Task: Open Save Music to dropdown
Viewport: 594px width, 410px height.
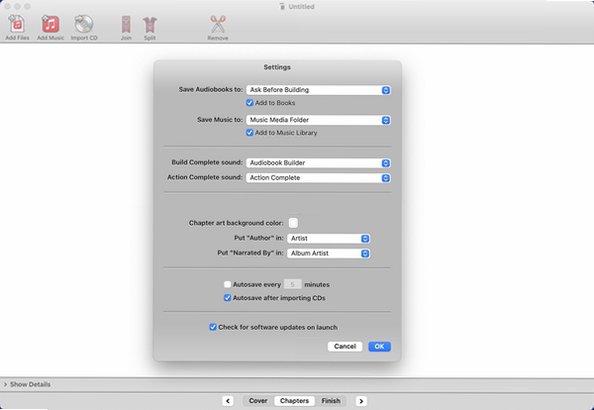Action: point(318,120)
